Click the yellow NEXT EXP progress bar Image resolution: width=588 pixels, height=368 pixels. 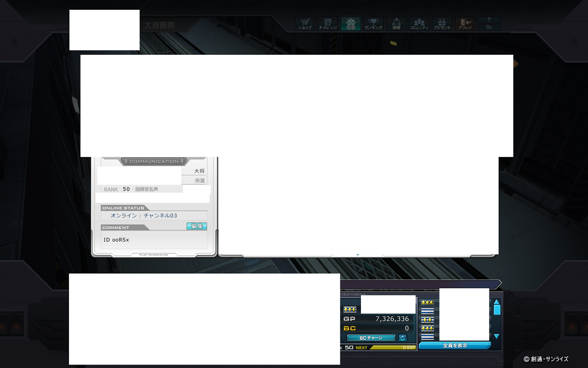pos(393,348)
